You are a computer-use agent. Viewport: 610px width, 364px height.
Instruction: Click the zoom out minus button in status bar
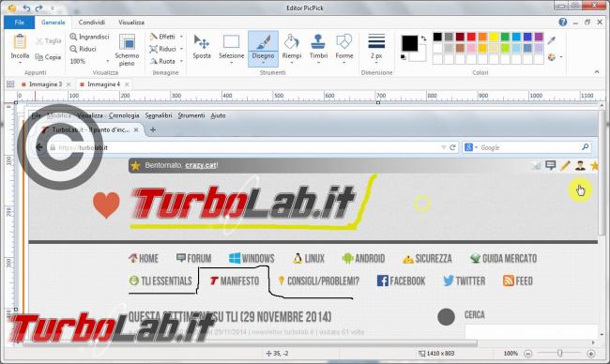tap(528, 354)
